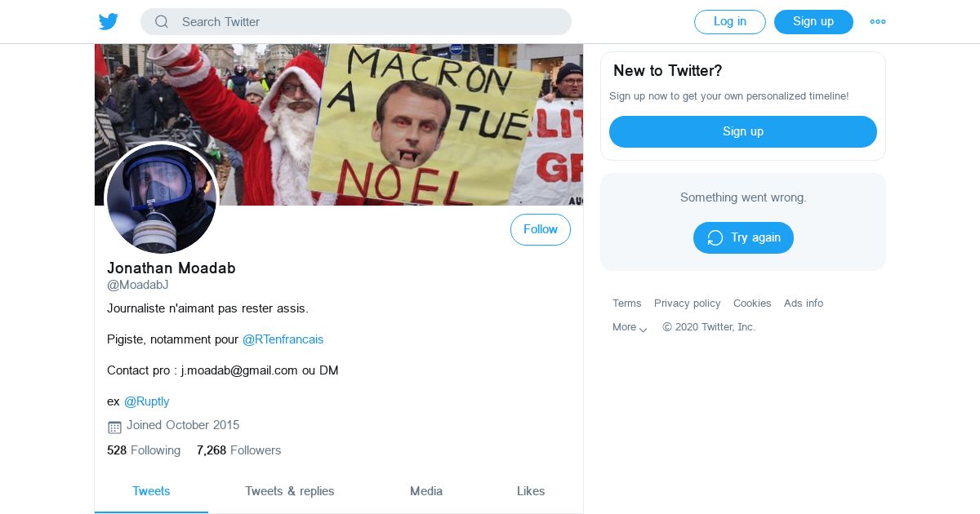980x514 pixels.
Task: Switch to the Tweets & replies tab
Action: pos(290,491)
